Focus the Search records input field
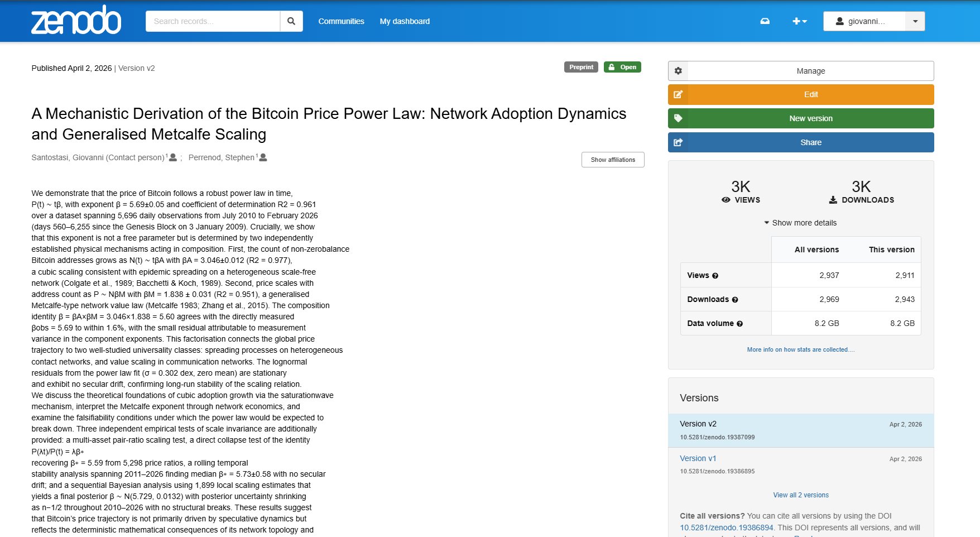Screen dimensions: 980x537 coord(213,21)
